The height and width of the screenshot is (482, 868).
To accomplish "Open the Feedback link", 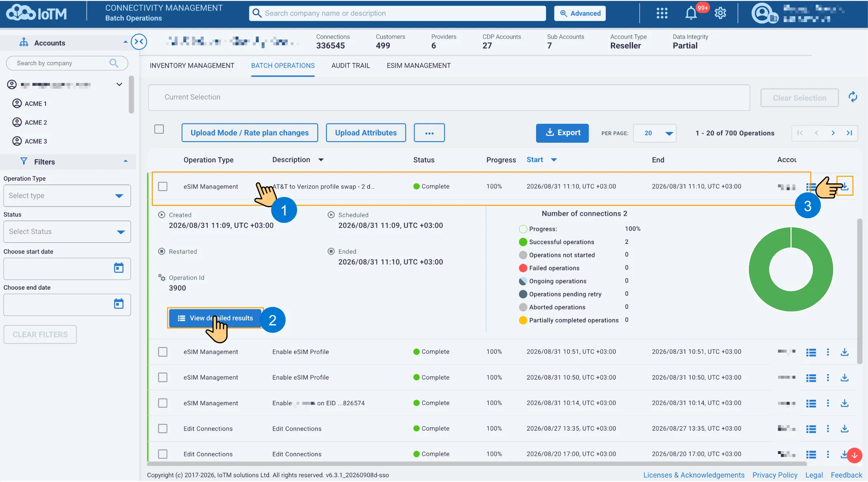I will coord(846,475).
